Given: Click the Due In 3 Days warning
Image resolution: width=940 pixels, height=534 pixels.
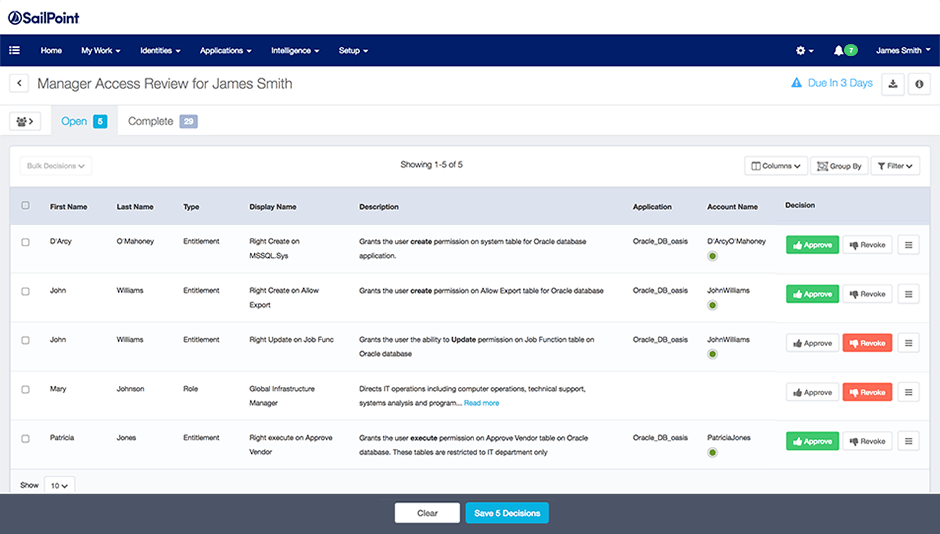Looking at the screenshot, I should pos(831,83).
